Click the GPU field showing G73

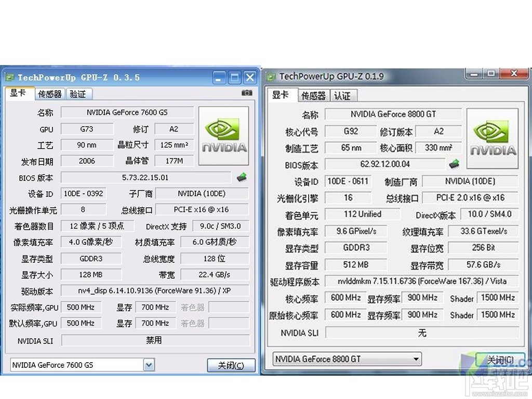(x=87, y=129)
